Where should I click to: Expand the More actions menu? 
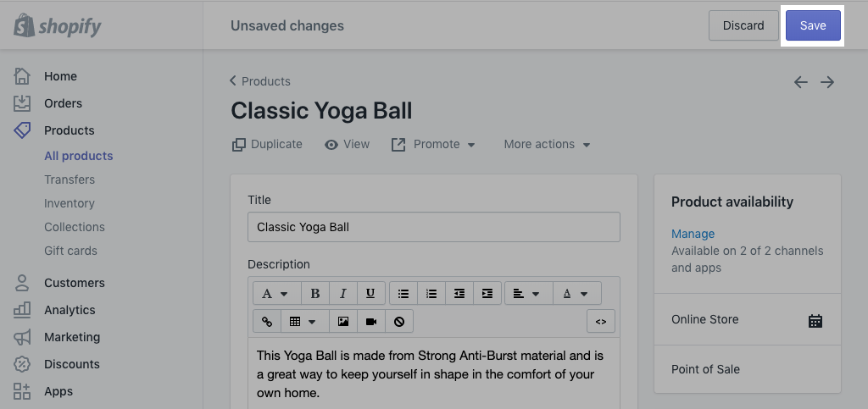[547, 145]
